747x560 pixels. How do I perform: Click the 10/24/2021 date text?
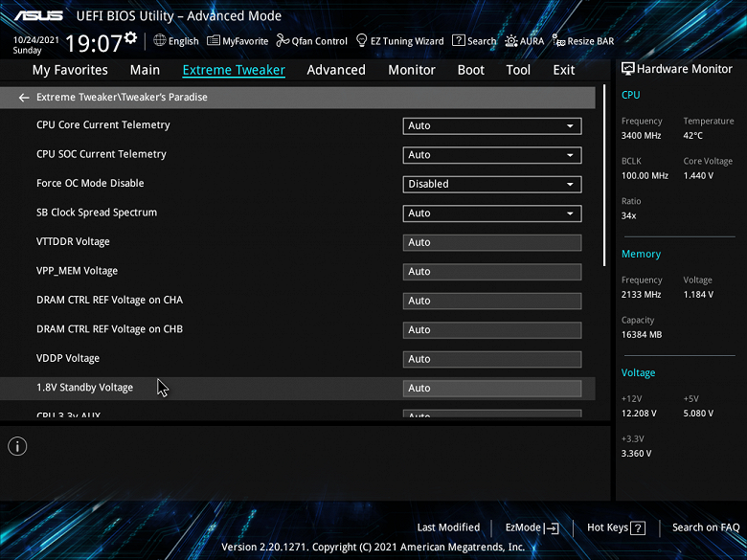coord(35,40)
